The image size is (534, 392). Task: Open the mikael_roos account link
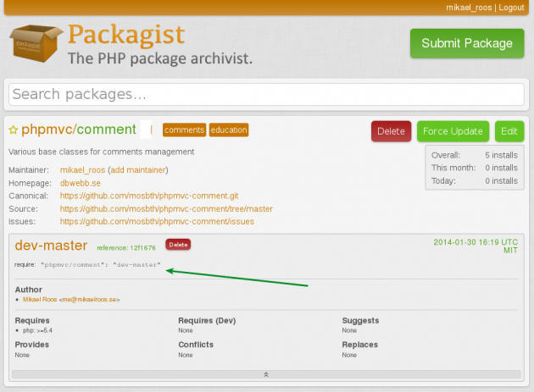coord(469,8)
